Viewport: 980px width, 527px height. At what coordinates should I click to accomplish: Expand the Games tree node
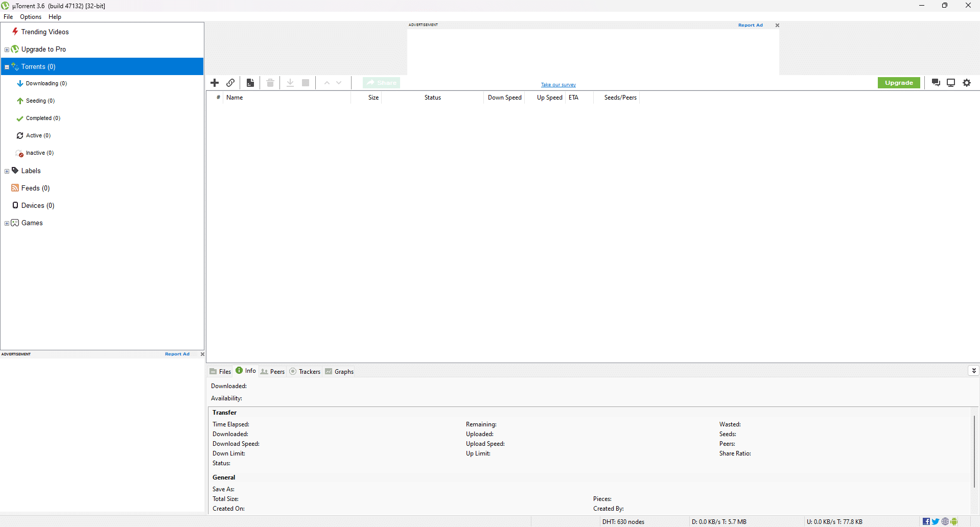pyautogui.click(x=7, y=223)
